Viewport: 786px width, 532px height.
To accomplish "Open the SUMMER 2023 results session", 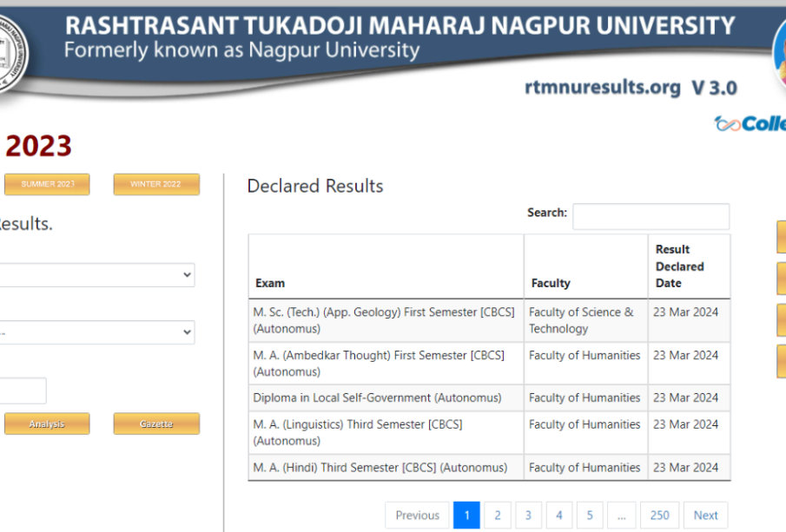I will [x=47, y=184].
